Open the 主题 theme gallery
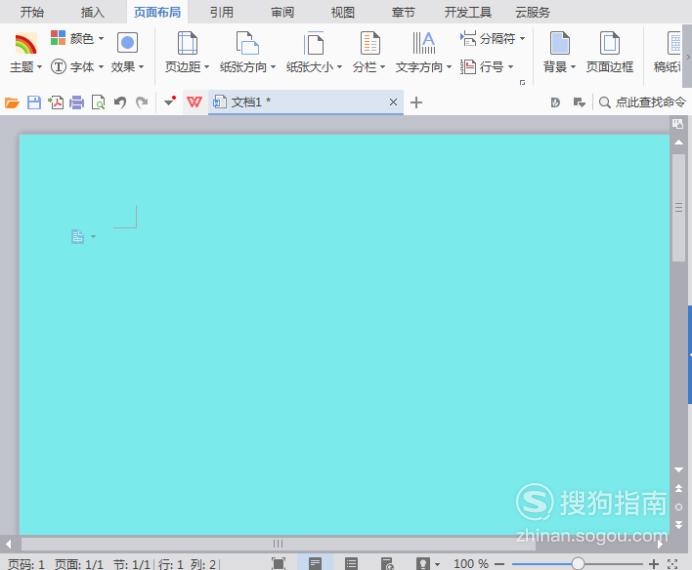The height and width of the screenshot is (570, 692). point(25,52)
